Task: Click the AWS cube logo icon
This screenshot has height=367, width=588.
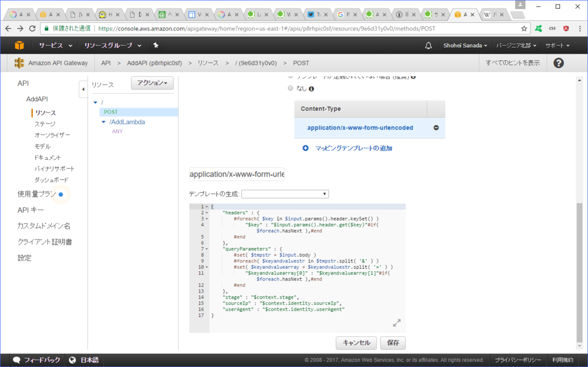Action: pos(19,45)
